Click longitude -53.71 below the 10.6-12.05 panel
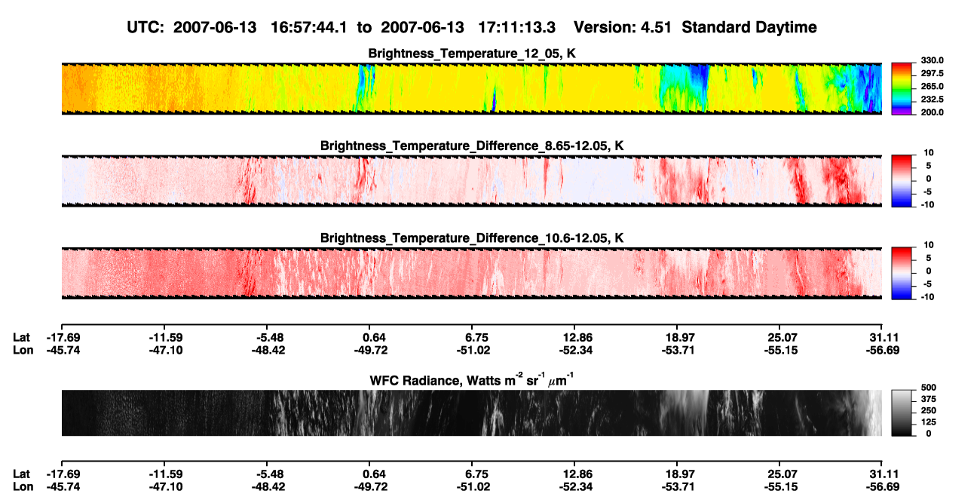Viewport: 980px width, 503px height. tap(677, 350)
